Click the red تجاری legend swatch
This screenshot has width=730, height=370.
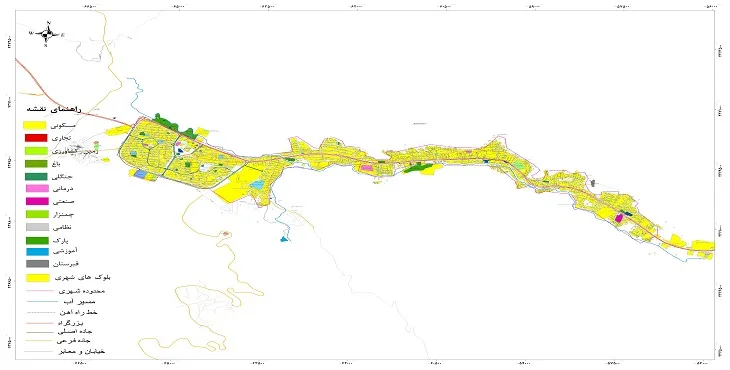(x=35, y=138)
